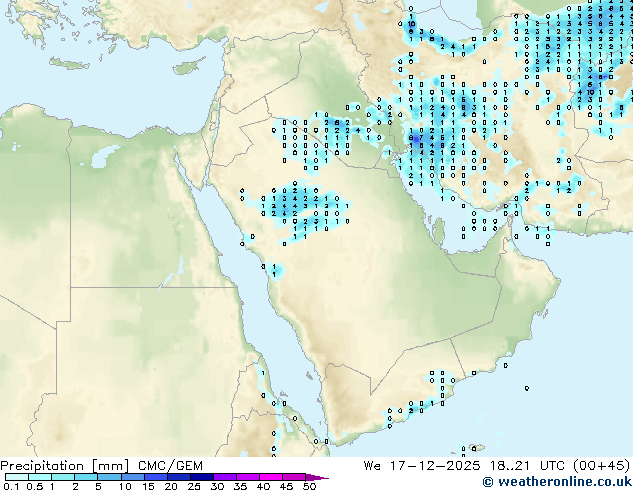Click the '18..21 UTC' time range text
The width and height of the screenshot is (634, 490).
coord(530,466)
